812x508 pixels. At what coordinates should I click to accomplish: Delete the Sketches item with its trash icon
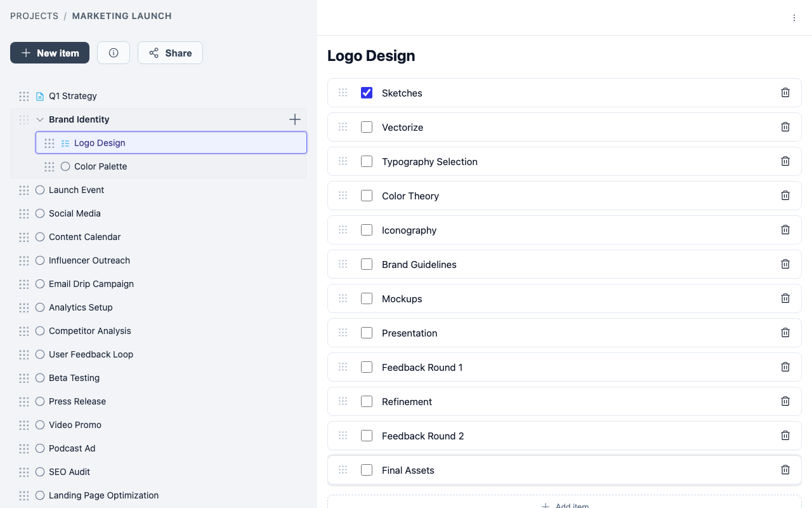coord(785,92)
